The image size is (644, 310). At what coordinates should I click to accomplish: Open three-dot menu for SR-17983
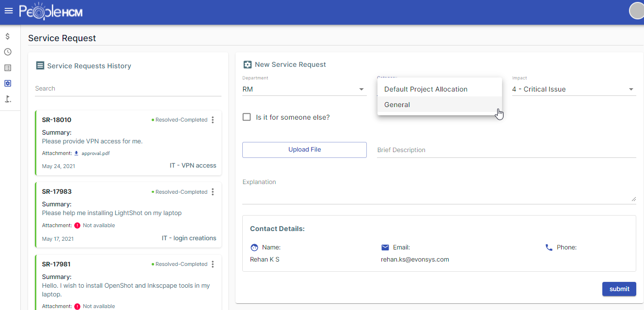pyautogui.click(x=213, y=192)
